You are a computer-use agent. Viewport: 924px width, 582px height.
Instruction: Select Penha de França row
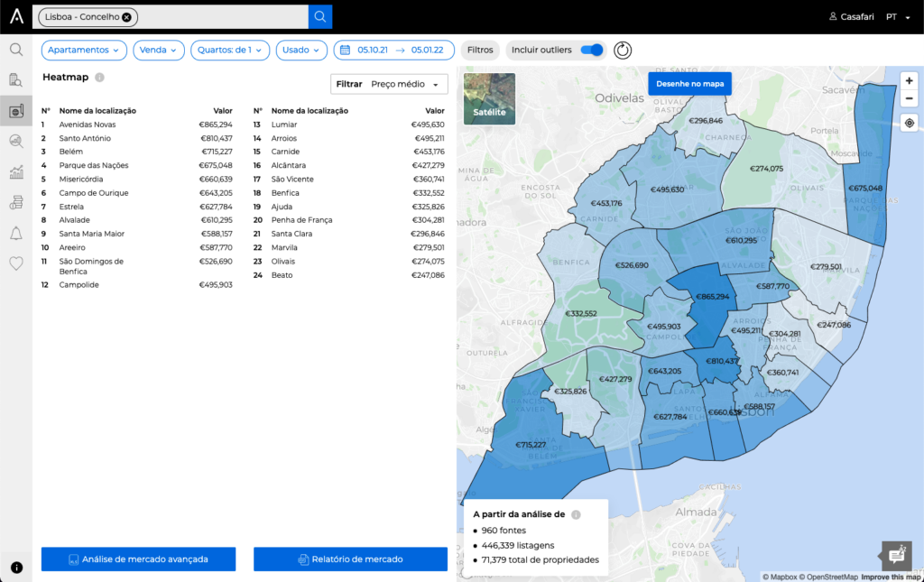pos(349,220)
